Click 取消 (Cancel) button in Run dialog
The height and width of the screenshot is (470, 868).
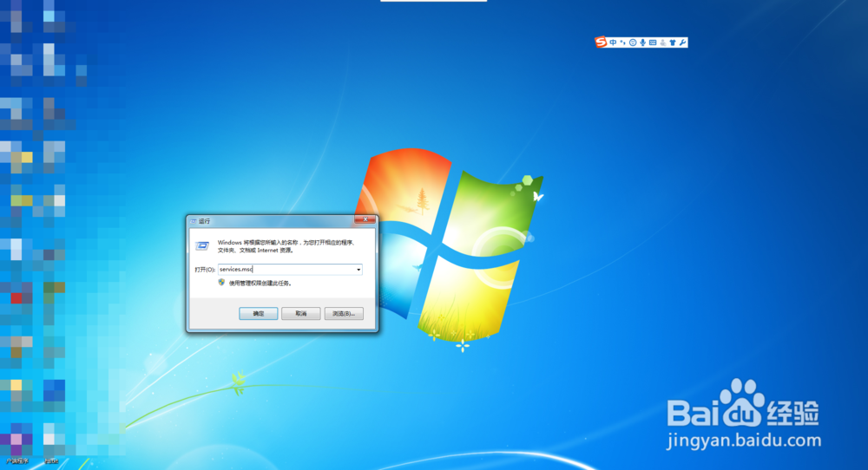(301, 314)
